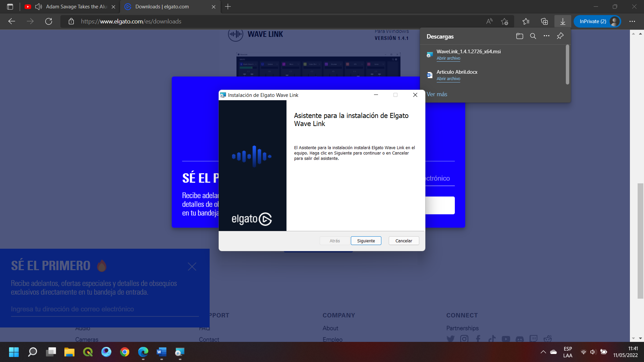Open Word from the taskbar
Viewport: 644px width, 362px height.
(x=161, y=352)
